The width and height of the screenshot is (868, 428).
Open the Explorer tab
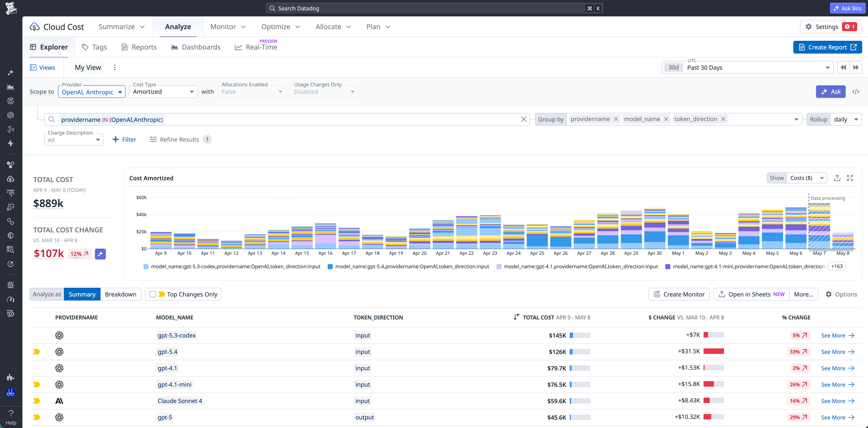pos(49,47)
